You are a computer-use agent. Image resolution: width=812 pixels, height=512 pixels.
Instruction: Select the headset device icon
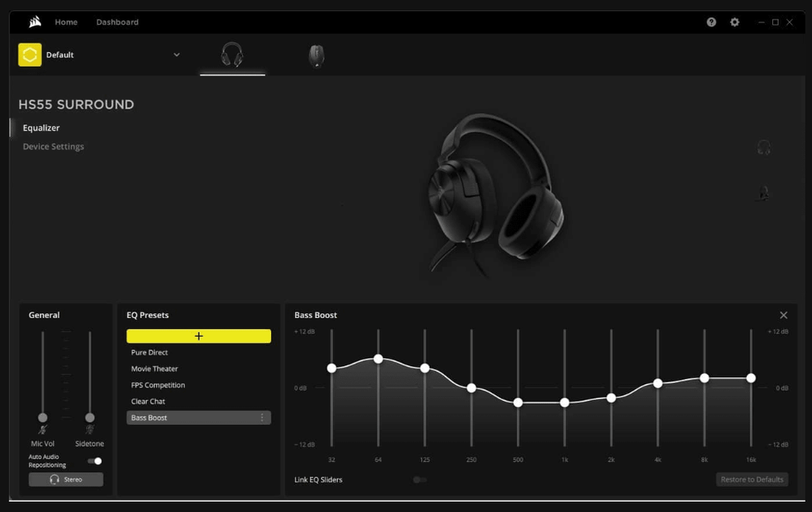(x=232, y=53)
